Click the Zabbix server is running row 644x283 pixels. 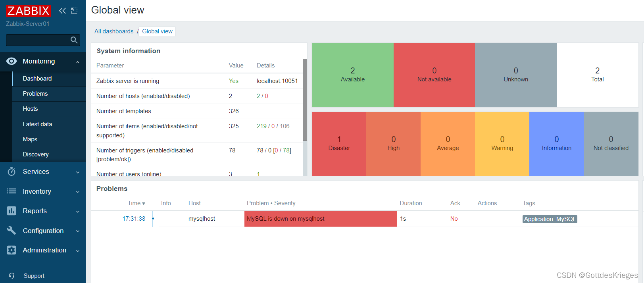tap(197, 81)
